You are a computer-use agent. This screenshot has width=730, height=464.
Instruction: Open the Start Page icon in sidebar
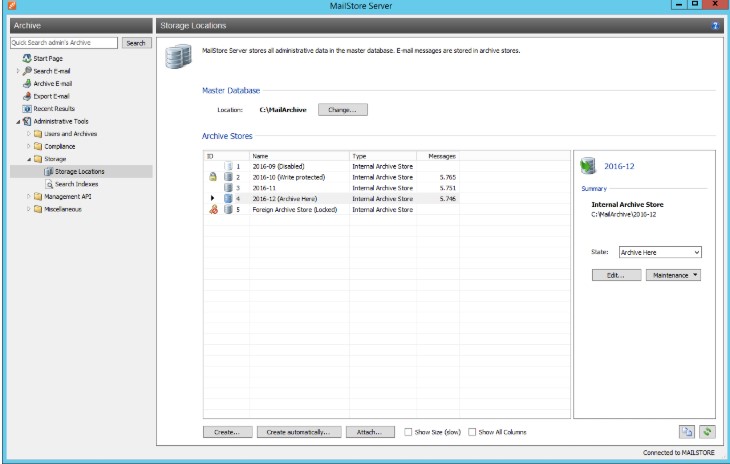click(x=27, y=58)
